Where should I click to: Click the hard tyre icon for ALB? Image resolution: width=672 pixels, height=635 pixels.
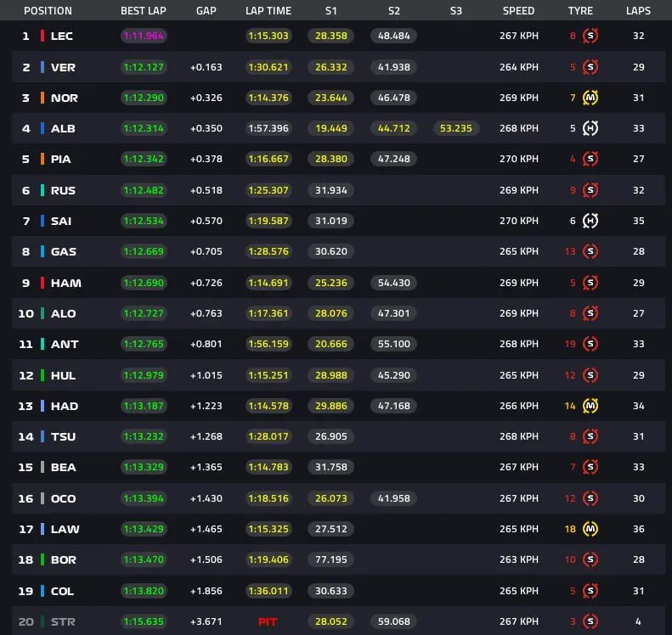pos(590,128)
